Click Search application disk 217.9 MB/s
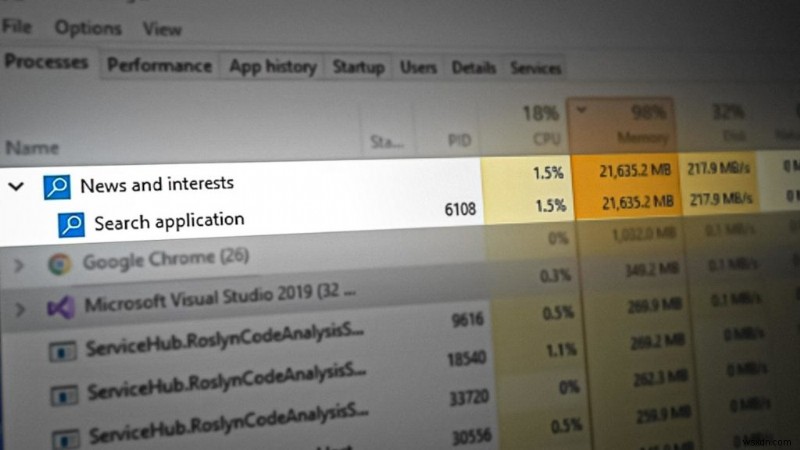Image resolution: width=800 pixels, height=450 pixels. [x=721, y=199]
